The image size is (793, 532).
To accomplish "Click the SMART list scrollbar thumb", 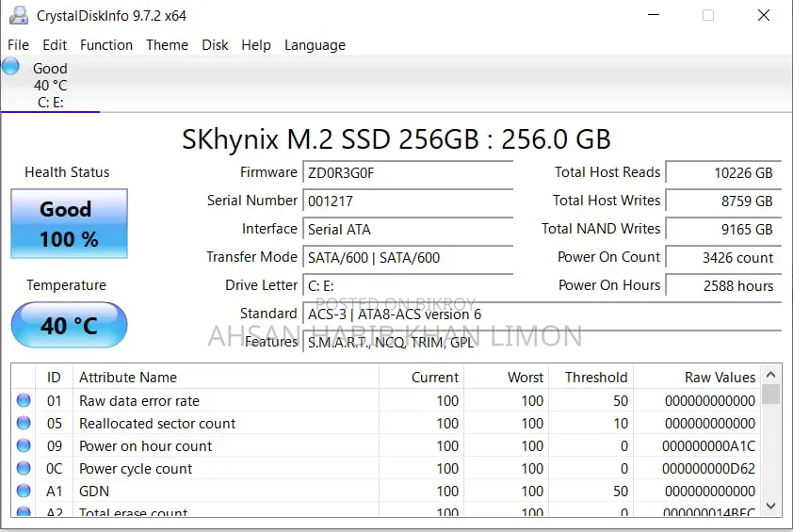I will [770, 395].
